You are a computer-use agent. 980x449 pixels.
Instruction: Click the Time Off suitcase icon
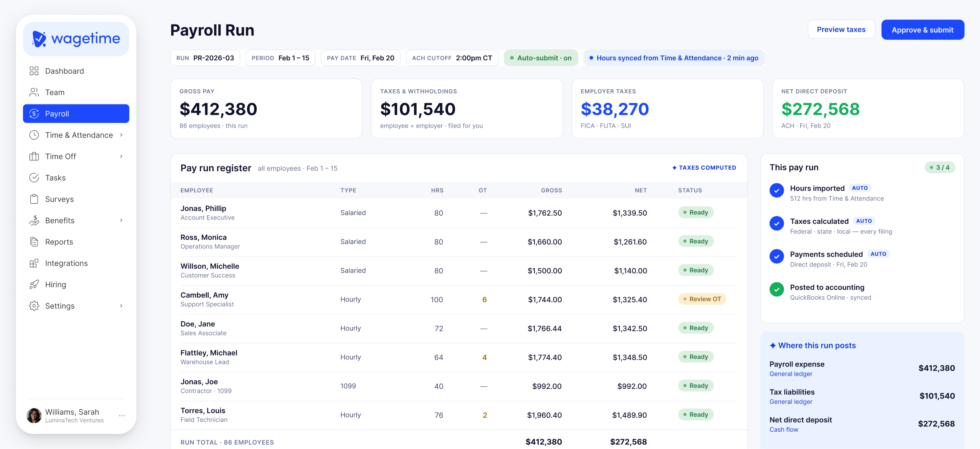[x=34, y=156]
